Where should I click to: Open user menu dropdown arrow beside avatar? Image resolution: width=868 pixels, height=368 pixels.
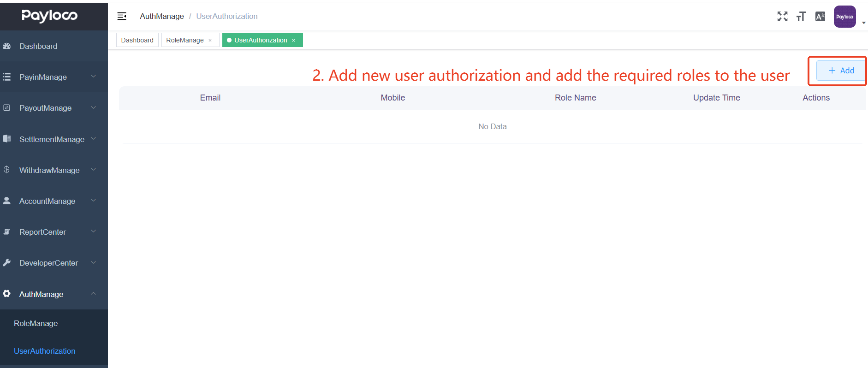tap(863, 23)
